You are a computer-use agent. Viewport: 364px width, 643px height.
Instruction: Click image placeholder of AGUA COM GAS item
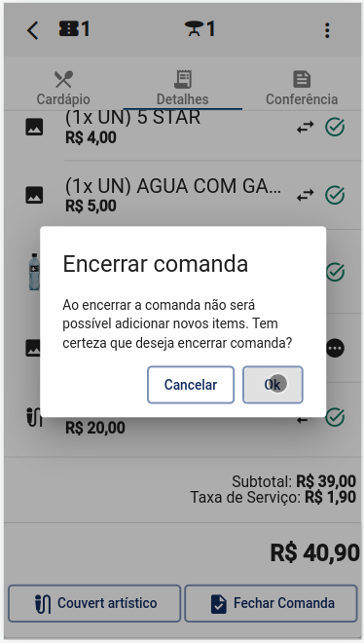pyautogui.click(x=34, y=195)
